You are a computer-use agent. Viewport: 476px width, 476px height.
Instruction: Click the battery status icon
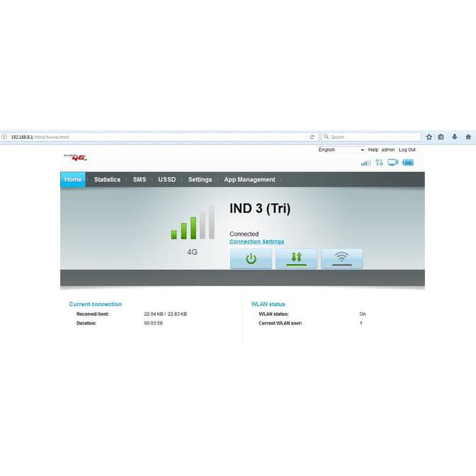pyautogui.click(x=408, y=162)
